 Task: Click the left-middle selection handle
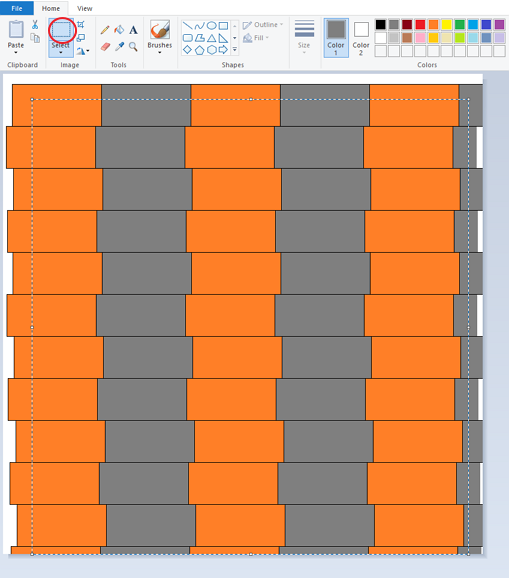point(32,327)
